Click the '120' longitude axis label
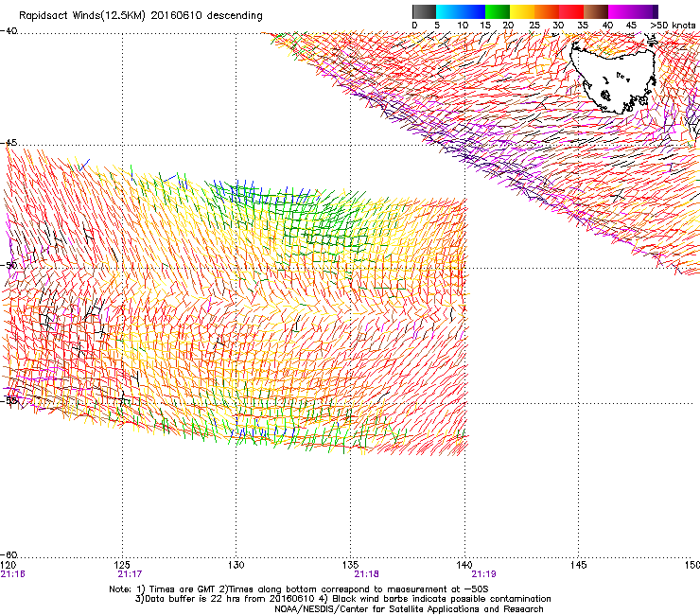This screenshot has width=700, height=615. (x=8, y=565)
